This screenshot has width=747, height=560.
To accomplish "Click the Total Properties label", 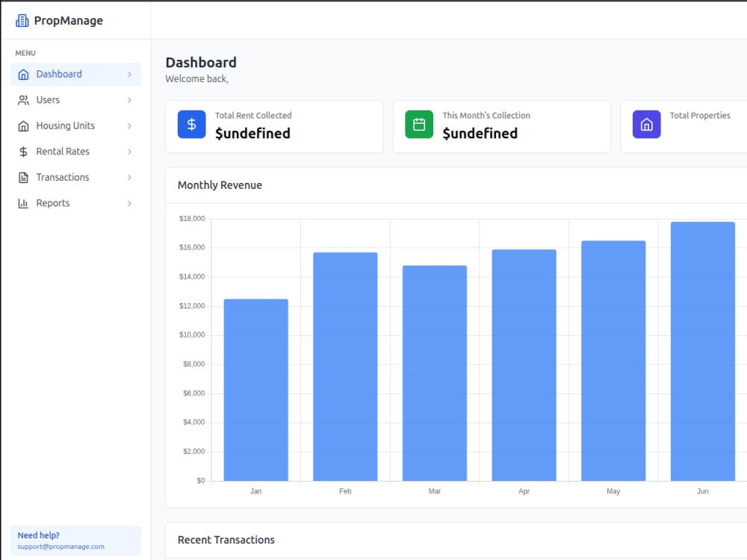I will tap(700, 115).
